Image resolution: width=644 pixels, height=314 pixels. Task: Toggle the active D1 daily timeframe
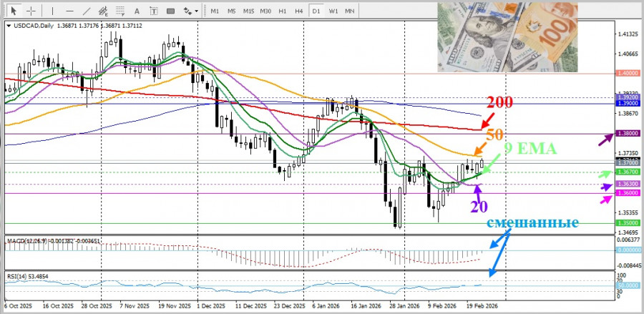coord(316,11)
